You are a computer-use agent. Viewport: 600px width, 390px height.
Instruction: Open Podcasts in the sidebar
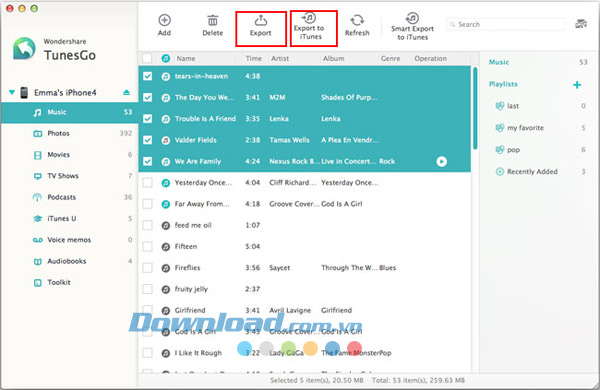point(70,197)
